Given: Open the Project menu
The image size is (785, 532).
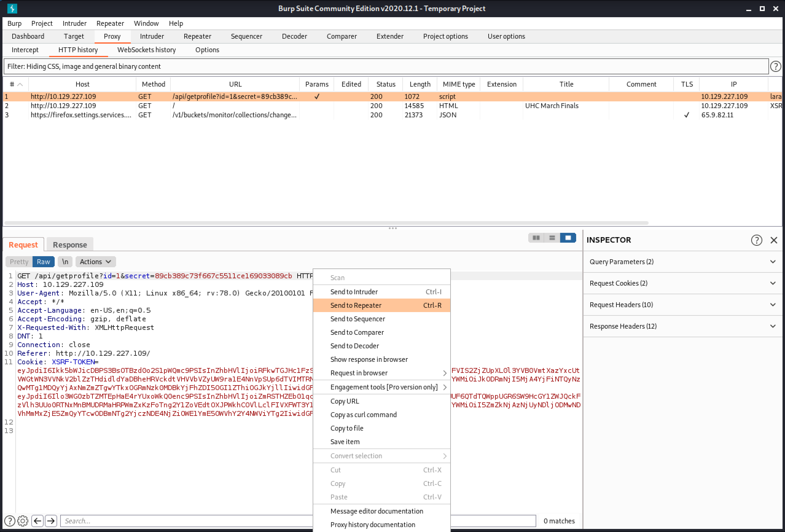Looking at the screenshot, I should coord(42,23).
